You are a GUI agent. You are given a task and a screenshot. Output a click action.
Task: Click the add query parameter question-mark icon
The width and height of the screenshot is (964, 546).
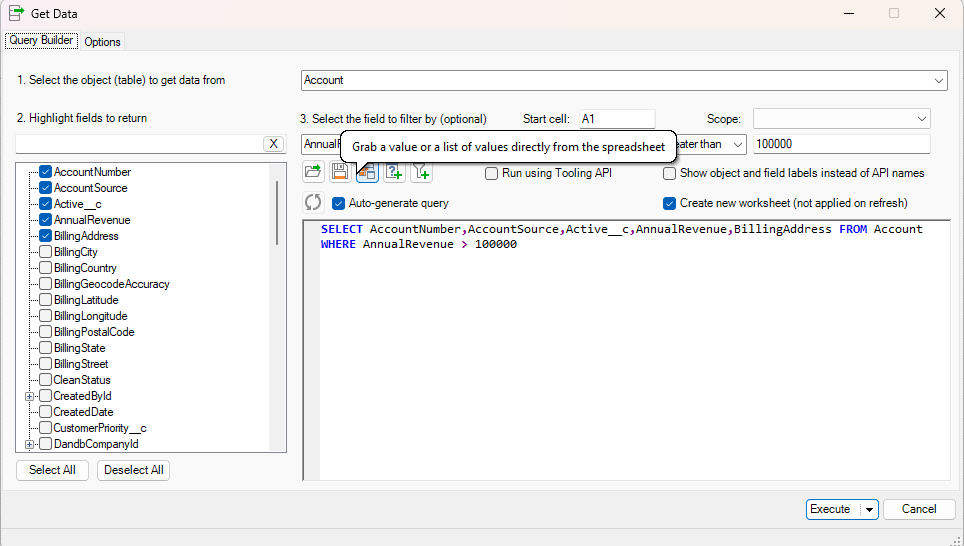[394, 173]
